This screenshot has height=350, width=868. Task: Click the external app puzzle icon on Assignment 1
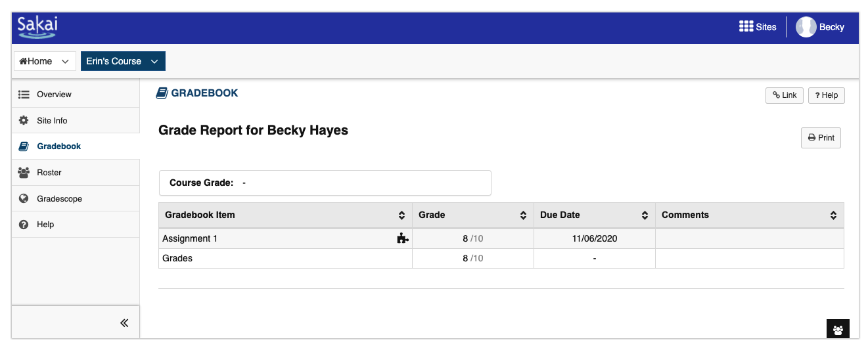pos(403,239)
